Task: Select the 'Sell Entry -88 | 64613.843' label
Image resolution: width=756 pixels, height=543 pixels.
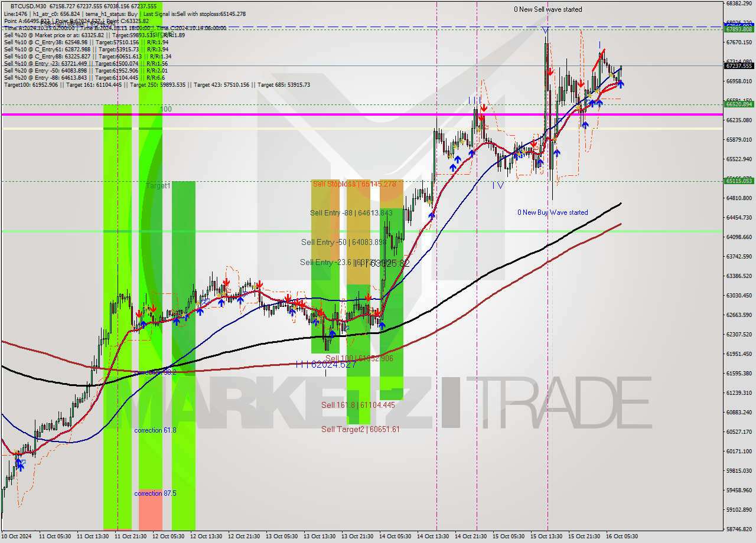Action: click(351, 213)
